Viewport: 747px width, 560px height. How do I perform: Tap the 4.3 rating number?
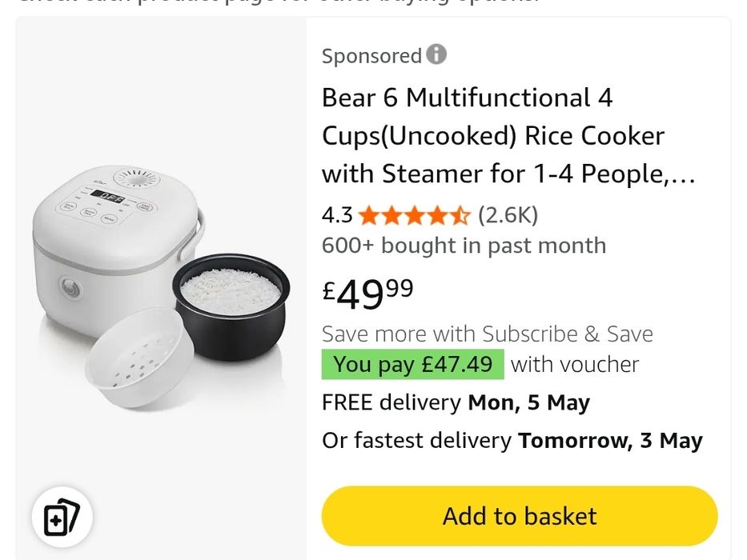pos(337,215)
